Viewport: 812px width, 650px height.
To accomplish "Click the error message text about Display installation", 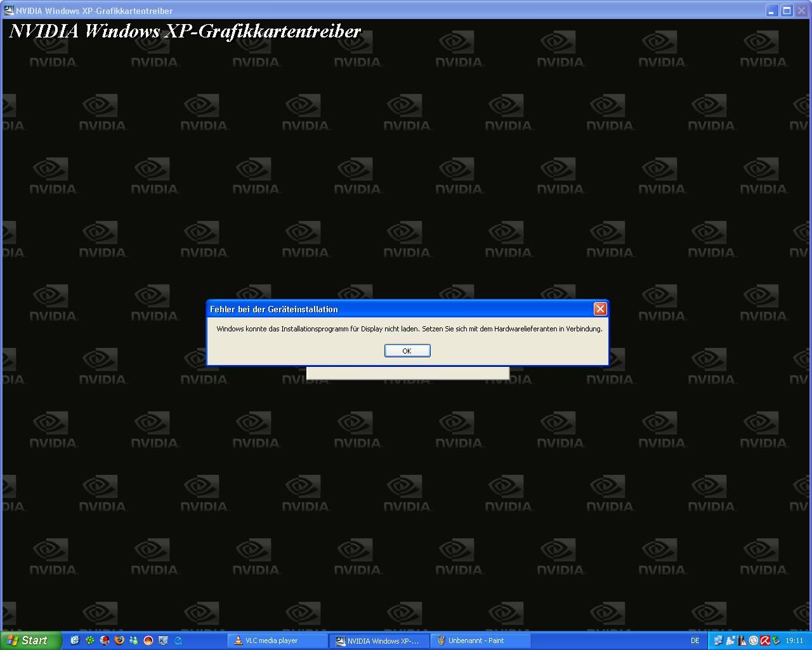I will 409,329.
